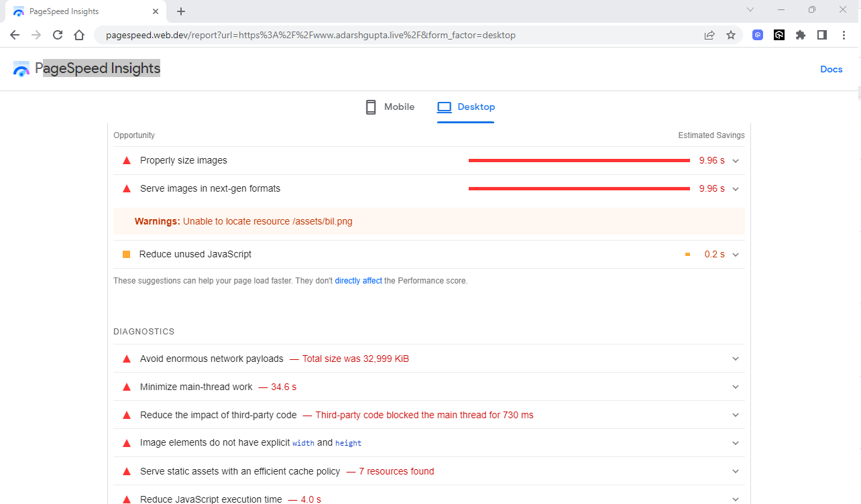Screen dimensions: 861x504
Task: Open the browser side panel icon
Action: [822, 34]
